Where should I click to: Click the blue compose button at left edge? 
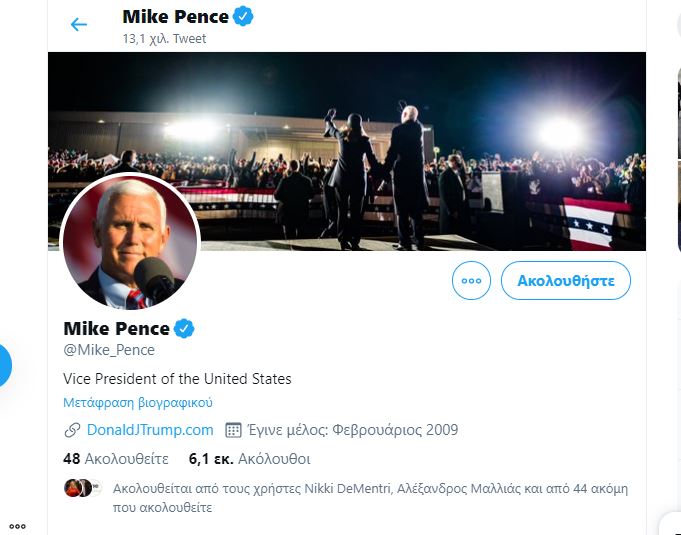(3, 365)
